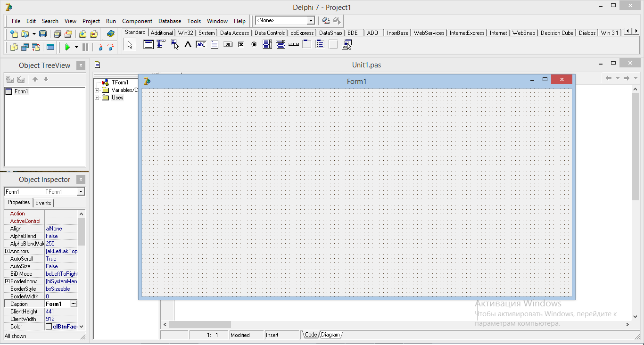Click Remove file from project icon
Screen dimensions: 644x345
click(94, 34)
